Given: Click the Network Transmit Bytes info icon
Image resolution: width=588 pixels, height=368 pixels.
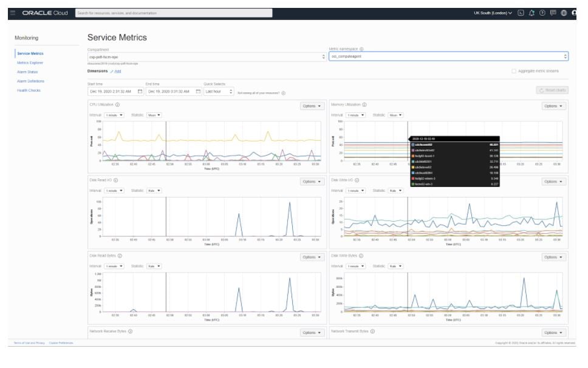Looking at the screenshot, I should [x=372, y=332].
